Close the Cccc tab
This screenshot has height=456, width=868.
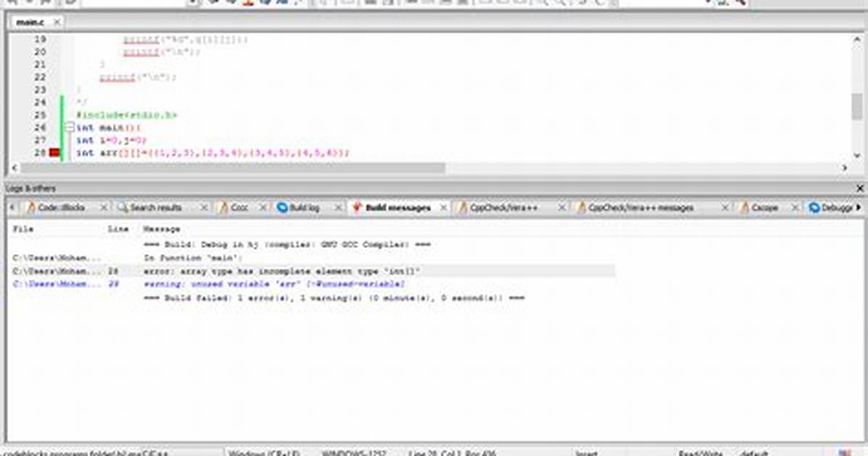pyautogui.click(x=263, y=208)
